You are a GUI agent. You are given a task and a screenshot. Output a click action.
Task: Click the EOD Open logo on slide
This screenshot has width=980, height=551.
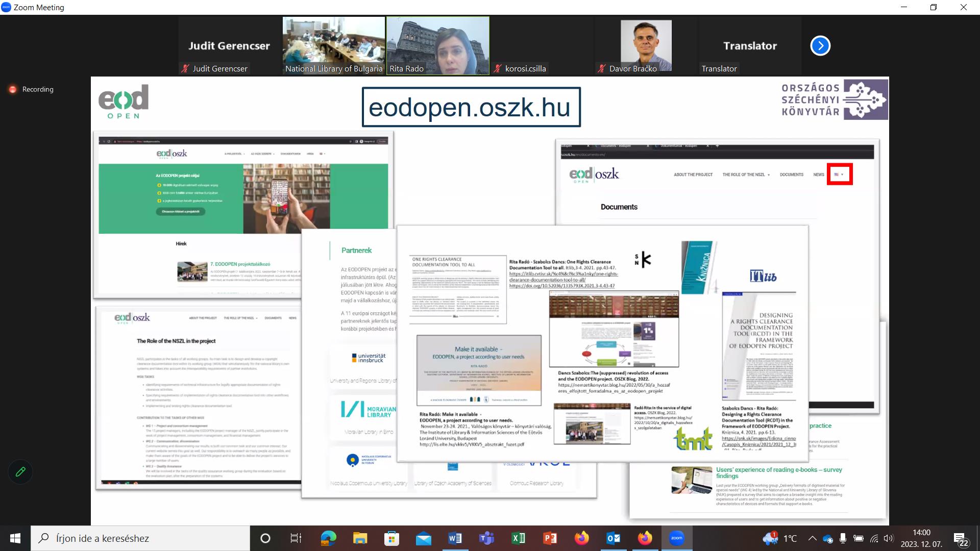(x=124, y=102)
